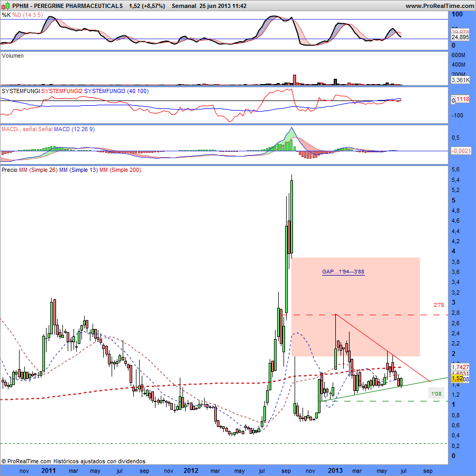Click the 24,895 stochastic value tag

point(460,37)
